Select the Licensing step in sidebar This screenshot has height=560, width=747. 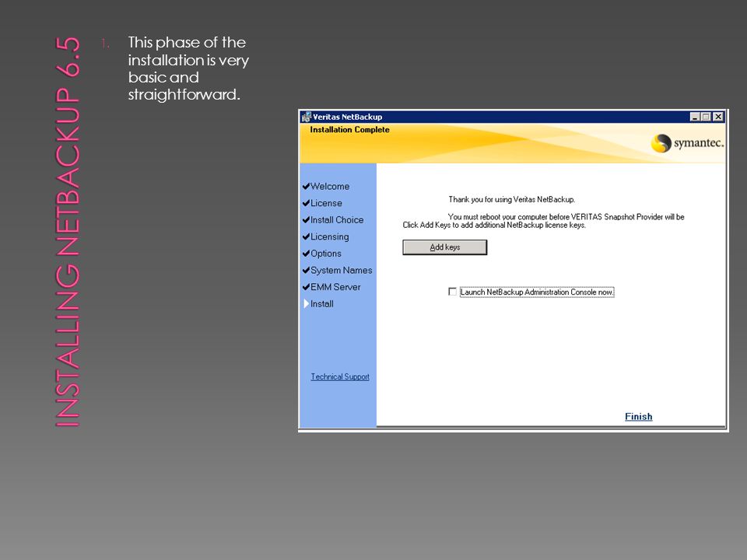(x=330, y=236)
